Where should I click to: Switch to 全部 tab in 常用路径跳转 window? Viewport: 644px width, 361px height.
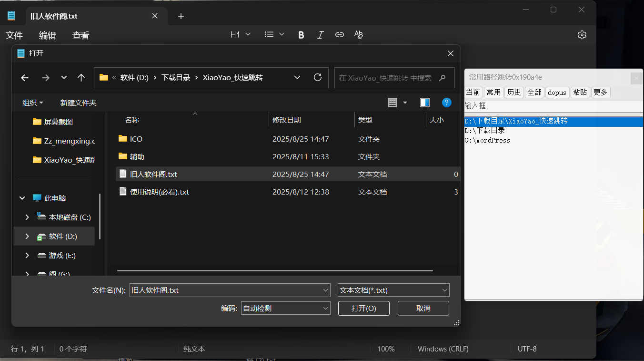(x=534, y=92)
